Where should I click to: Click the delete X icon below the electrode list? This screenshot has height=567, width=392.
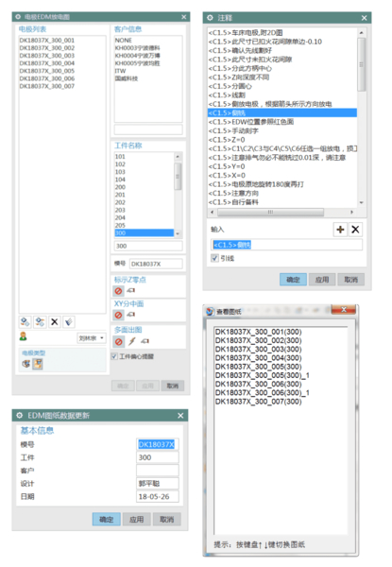click(x=54, y=321)
